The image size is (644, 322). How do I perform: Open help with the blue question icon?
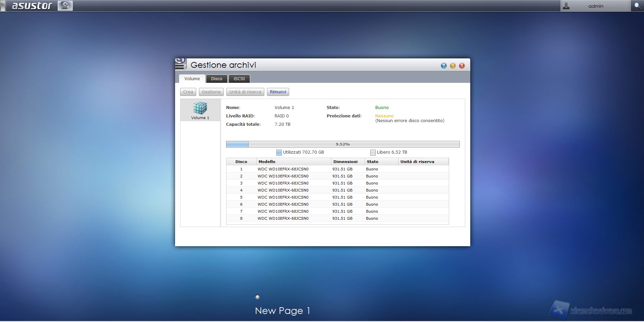444,66
